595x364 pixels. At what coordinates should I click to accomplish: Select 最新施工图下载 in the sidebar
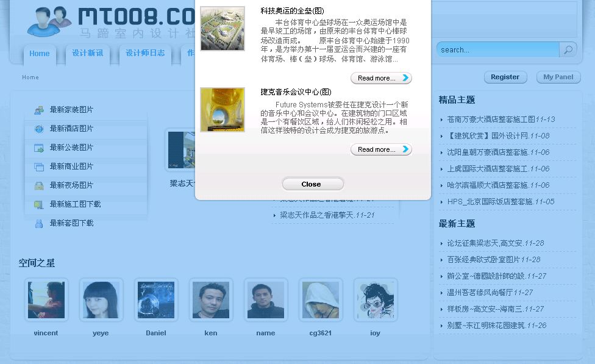pyautogui.click(x=75, y=204)
